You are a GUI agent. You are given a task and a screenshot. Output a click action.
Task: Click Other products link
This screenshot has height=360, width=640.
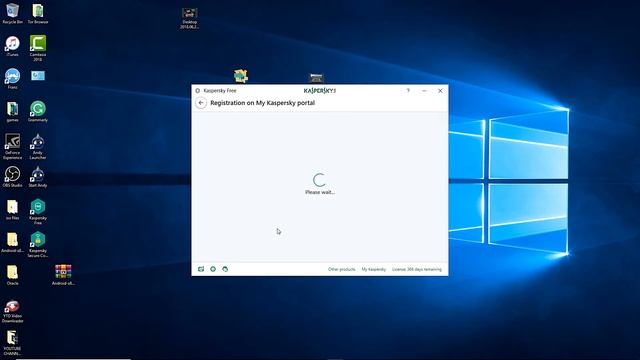point(341,269)
